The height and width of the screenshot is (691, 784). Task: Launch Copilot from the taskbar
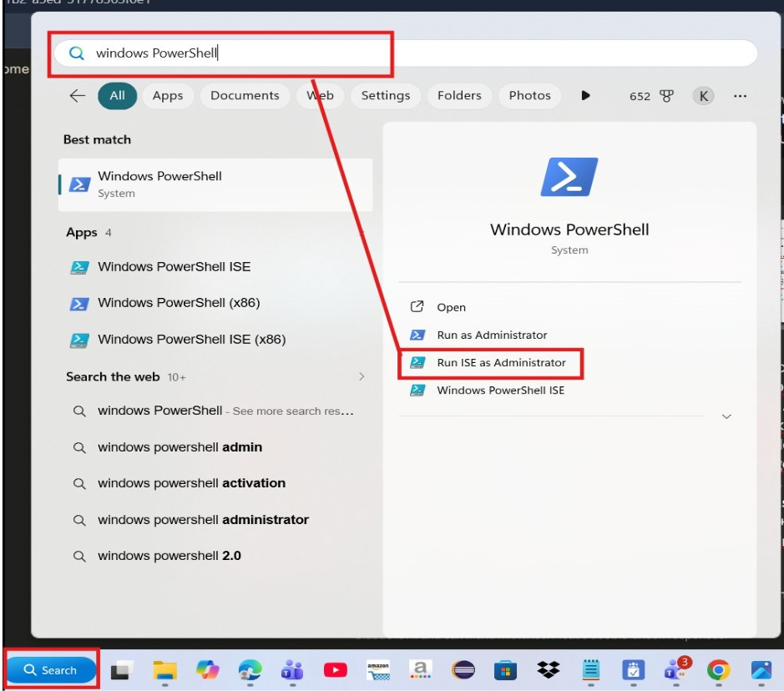pyautogui.click(x=208, y=670)
